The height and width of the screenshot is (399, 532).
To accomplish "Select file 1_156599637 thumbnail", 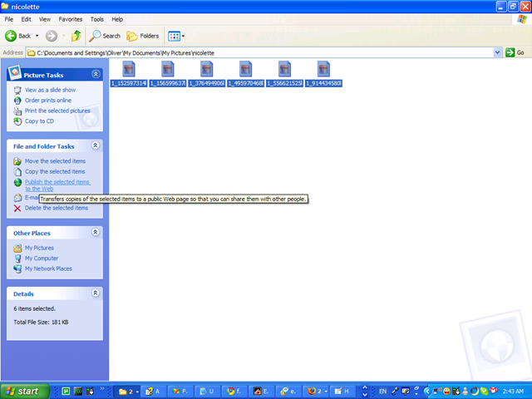I will (x=168, y=69).
